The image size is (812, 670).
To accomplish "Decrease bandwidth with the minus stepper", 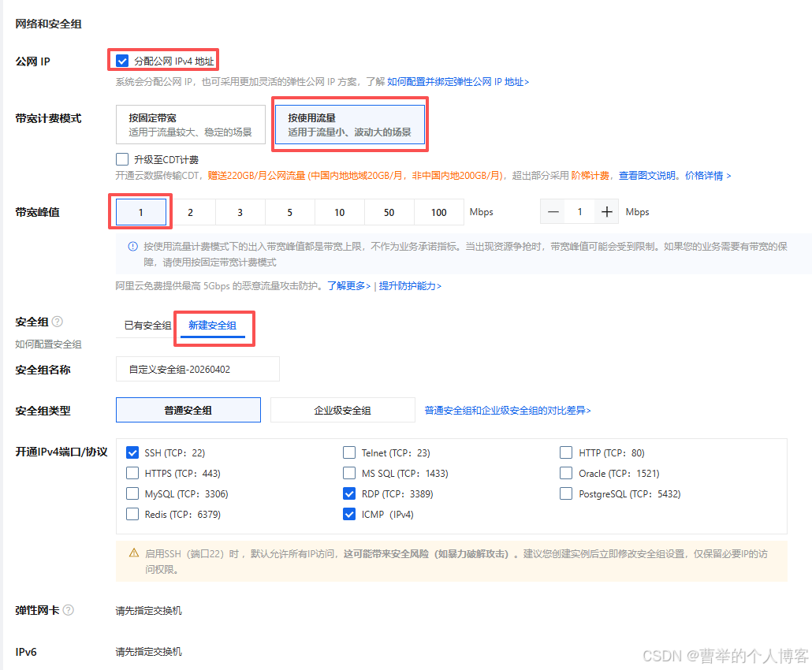I will pyautogui.click(x=553, y=212).
